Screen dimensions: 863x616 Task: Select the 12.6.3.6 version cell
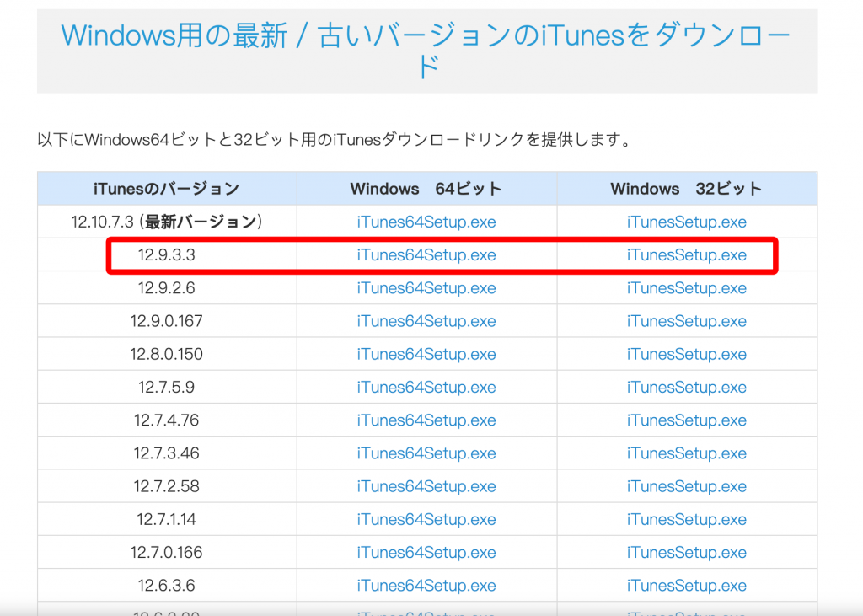tap(167, 585)
